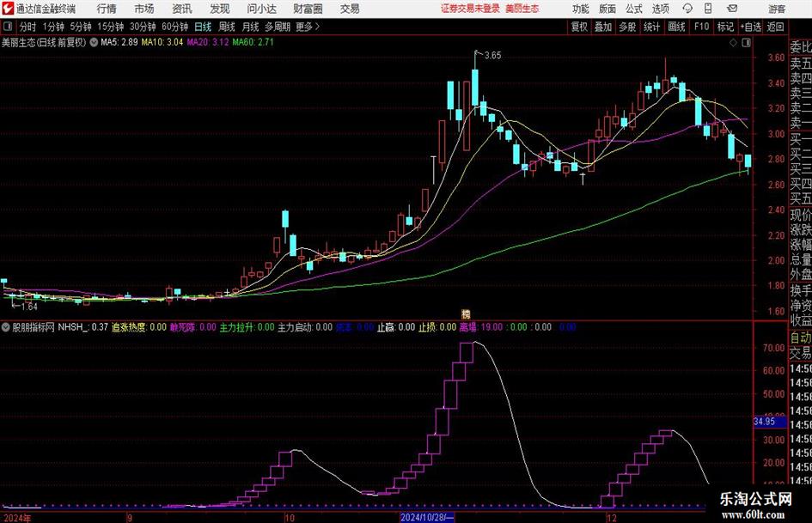Expand the 更多 periods dropdown
The height and width of the screenshot is (523, 812).
pyautogui.click(x=308, y=27)
